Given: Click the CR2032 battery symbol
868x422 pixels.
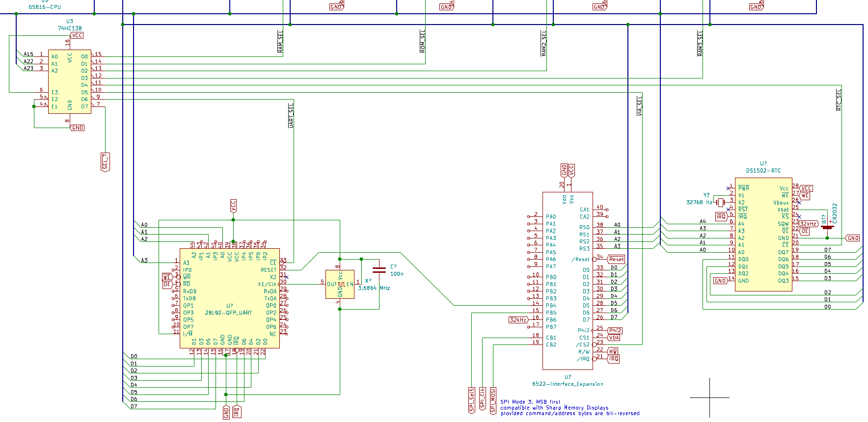Looking at the screenshot, I should [x=827, y=227].
